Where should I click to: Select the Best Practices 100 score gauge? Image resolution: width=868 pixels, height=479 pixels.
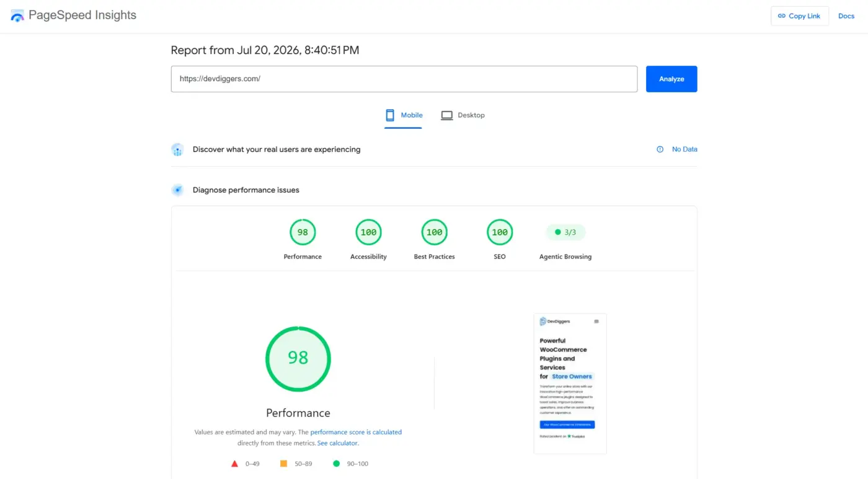(x=434, y=232)
